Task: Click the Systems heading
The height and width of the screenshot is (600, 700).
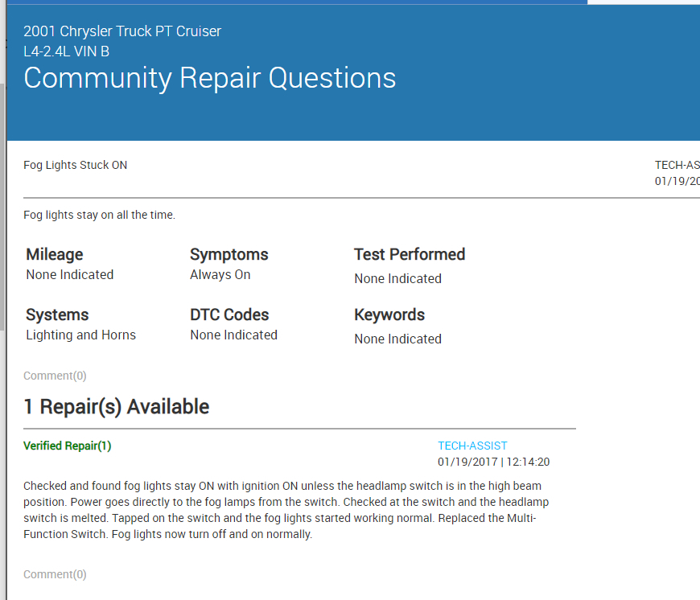Action: click(57, 314)
